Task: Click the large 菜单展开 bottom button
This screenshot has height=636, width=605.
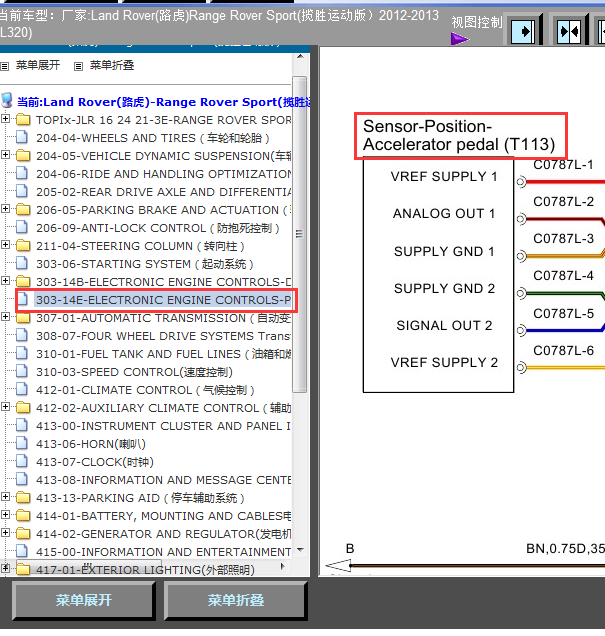Action: tap(84, 600)
